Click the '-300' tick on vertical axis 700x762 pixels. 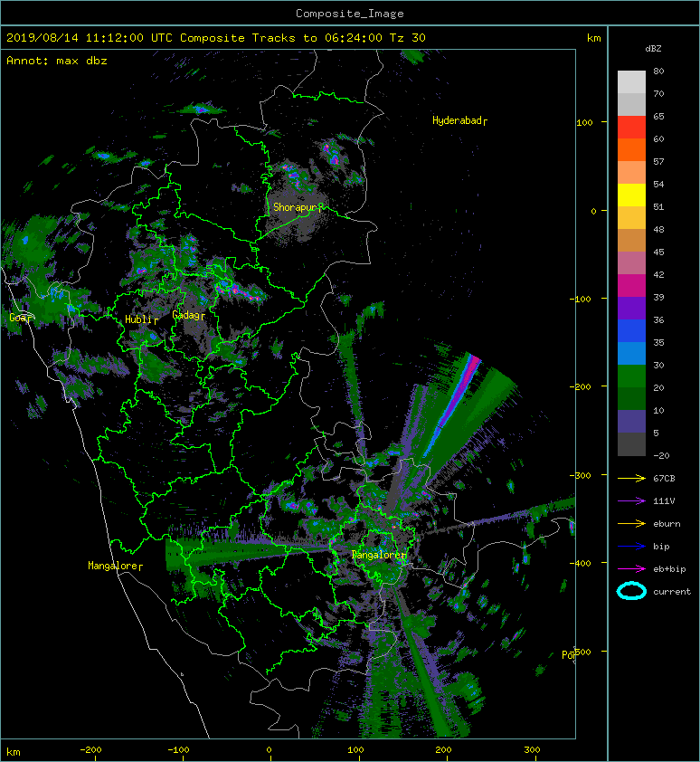point(581,475)
